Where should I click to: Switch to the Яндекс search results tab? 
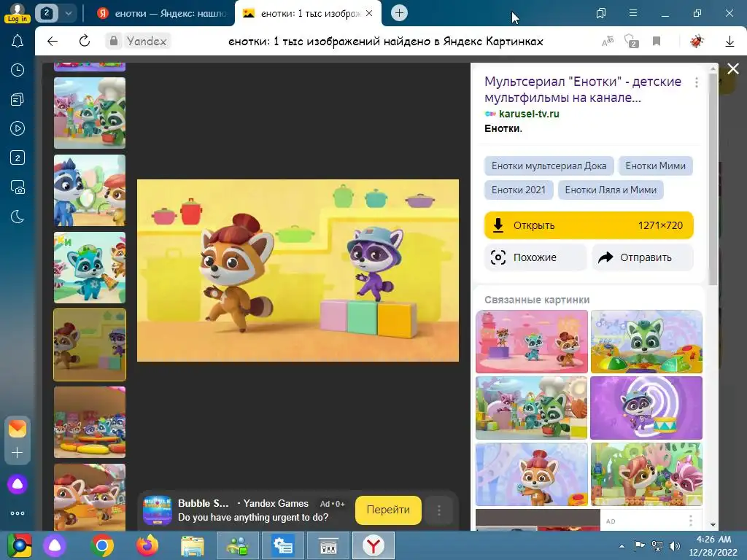(x=162, y=13)
